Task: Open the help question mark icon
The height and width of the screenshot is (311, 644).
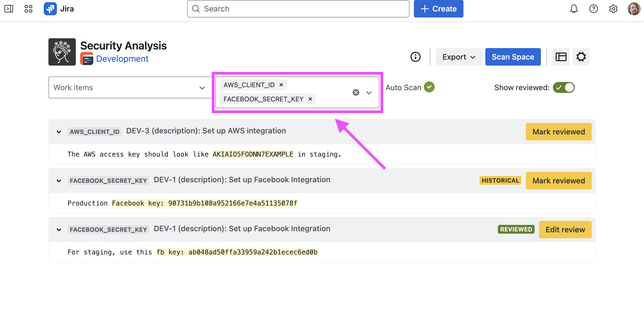Action: pyautogui.click(x=593, y=9)
